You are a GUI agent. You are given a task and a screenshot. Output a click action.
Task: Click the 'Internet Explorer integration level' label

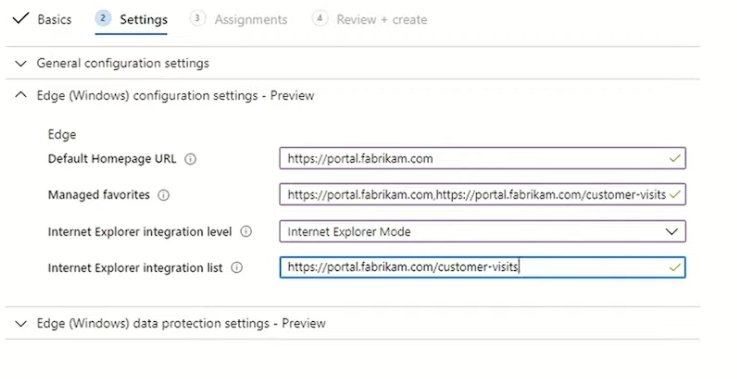pos(140,232)
